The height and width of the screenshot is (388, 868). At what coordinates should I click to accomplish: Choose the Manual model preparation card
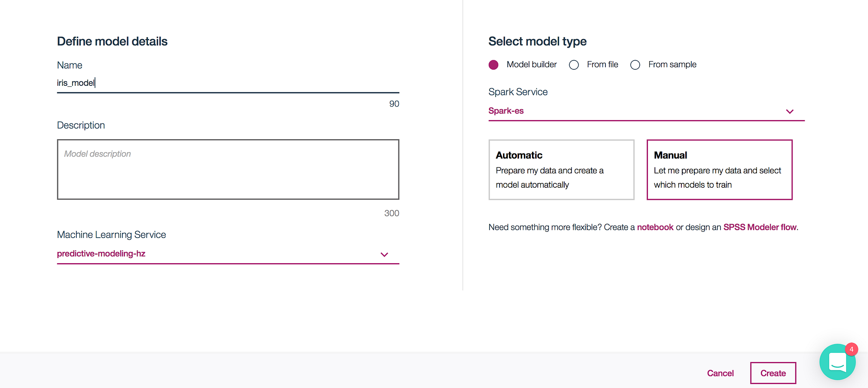point(719,170)
